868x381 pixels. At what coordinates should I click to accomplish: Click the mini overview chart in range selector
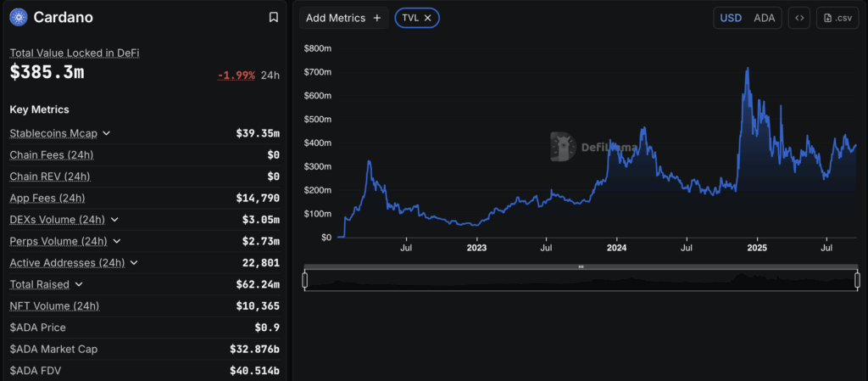click(581, 282)
